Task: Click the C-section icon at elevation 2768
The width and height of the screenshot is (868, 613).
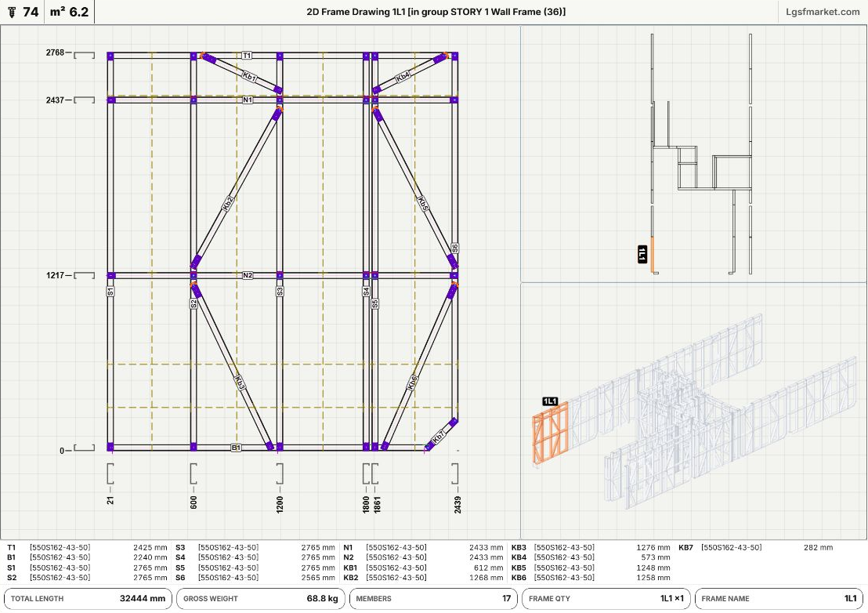Action: [84, 55]
